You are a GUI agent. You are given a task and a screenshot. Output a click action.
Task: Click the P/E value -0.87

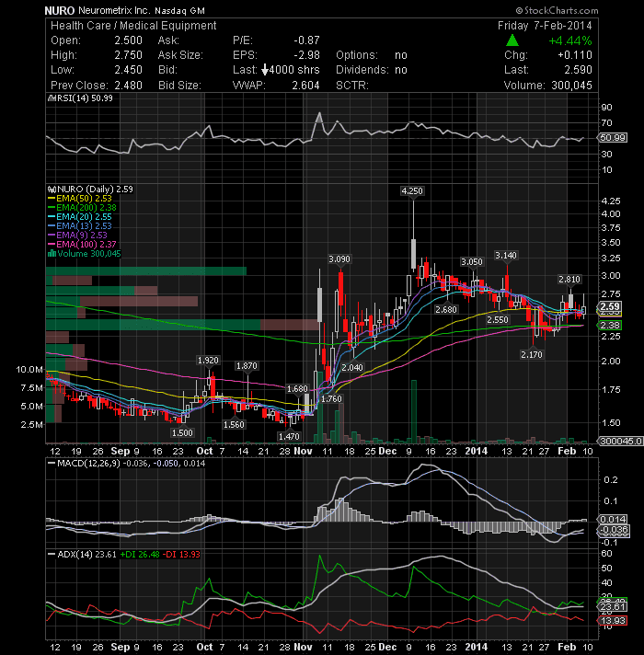pyautogui.click(x=306, y=40)
